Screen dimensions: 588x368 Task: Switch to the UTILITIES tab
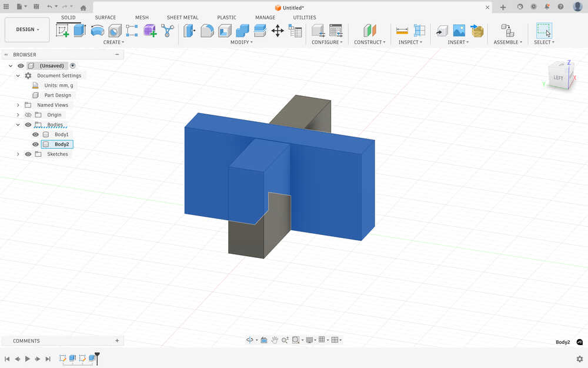point(305,17)
